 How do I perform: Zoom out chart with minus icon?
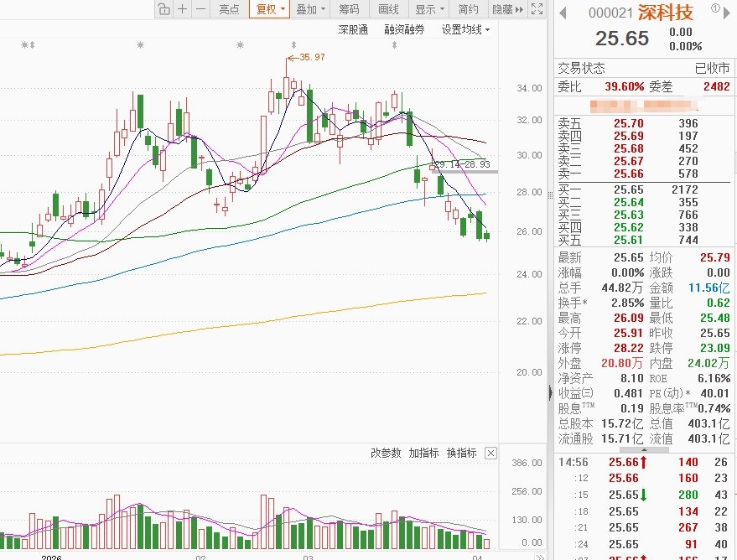pyautogui.click(x=200, y=9)
